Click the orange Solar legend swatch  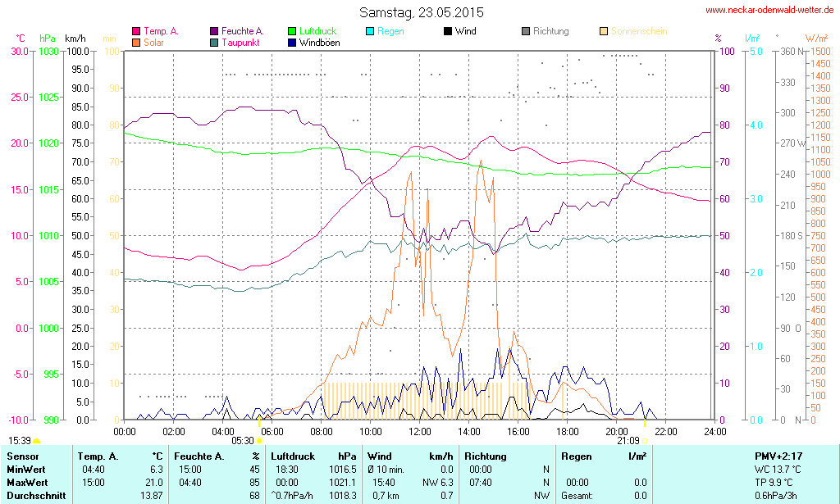point(136,43)
